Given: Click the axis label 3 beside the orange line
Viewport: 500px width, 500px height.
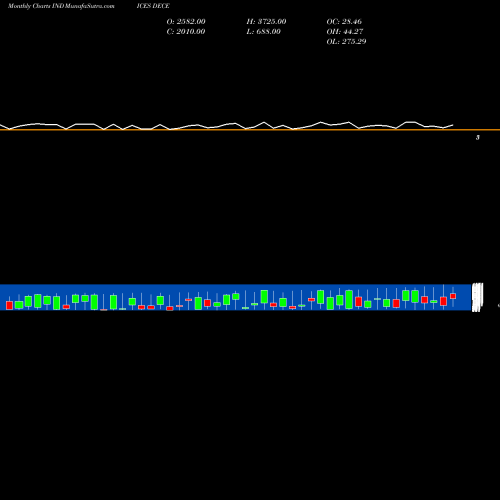Looking at the screenshot, I should (478, 137).
